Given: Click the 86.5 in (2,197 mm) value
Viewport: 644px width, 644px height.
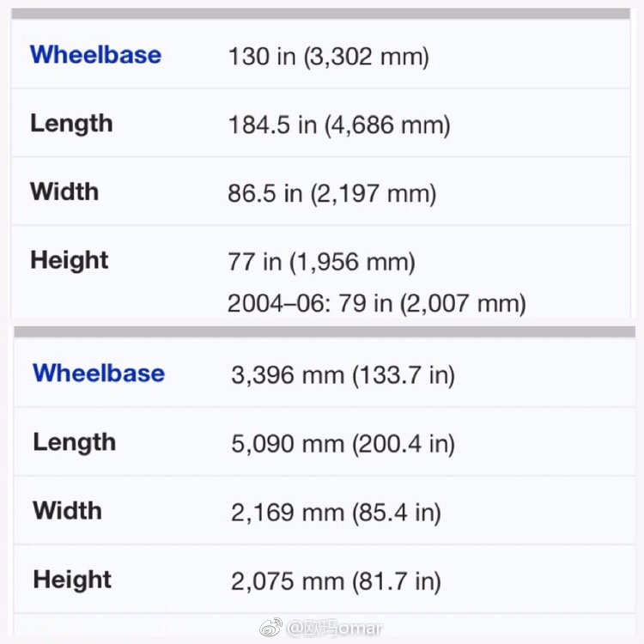Looking at the screenshot, I should click(331, 193).
